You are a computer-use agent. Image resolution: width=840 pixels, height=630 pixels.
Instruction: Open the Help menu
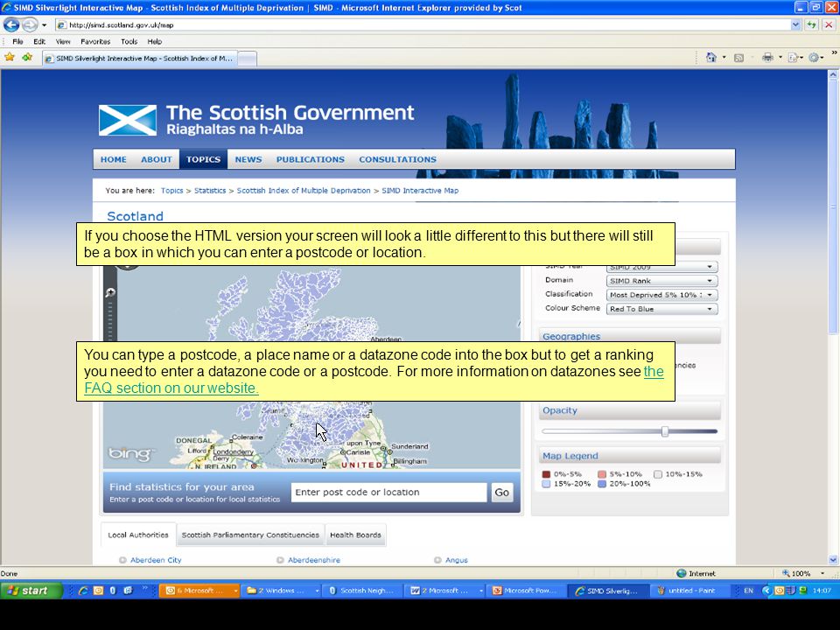[155, 41]
